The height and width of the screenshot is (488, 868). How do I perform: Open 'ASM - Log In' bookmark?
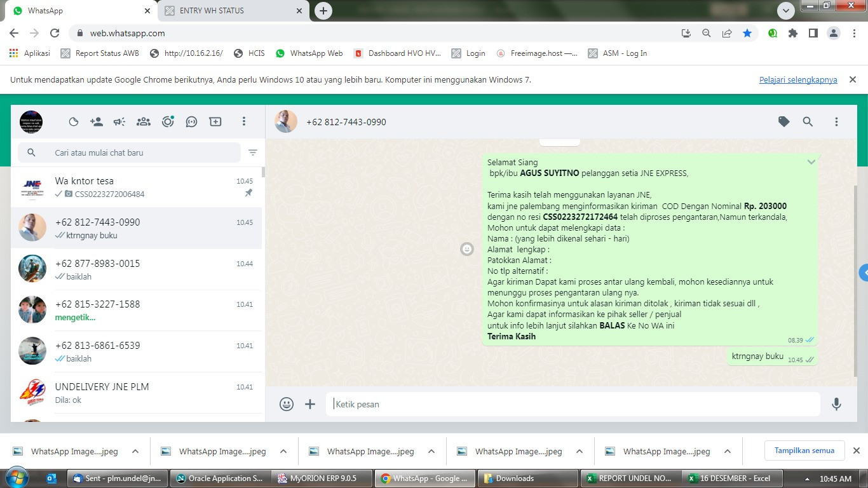[618, 53]
